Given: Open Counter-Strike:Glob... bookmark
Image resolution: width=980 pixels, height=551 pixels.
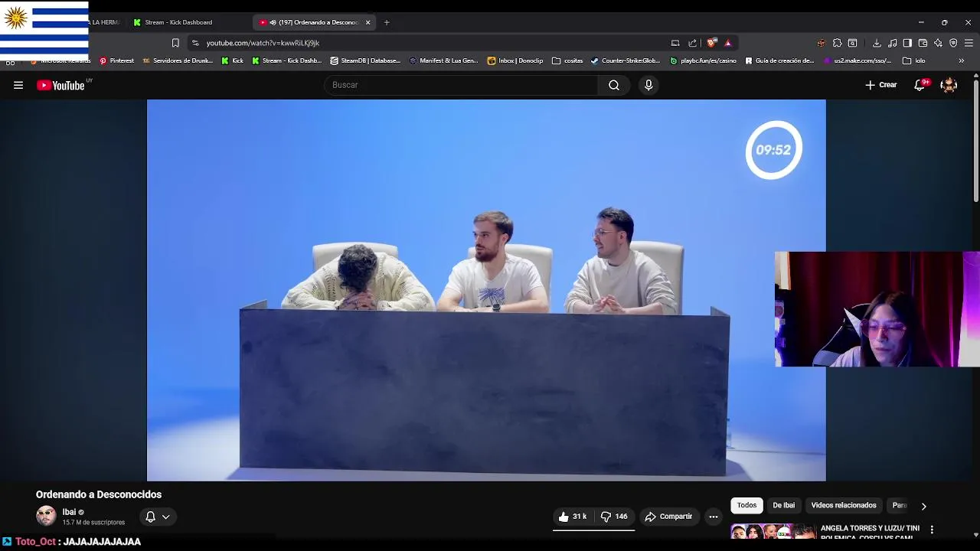Looking at the screenshot, I should coord(626,60).
